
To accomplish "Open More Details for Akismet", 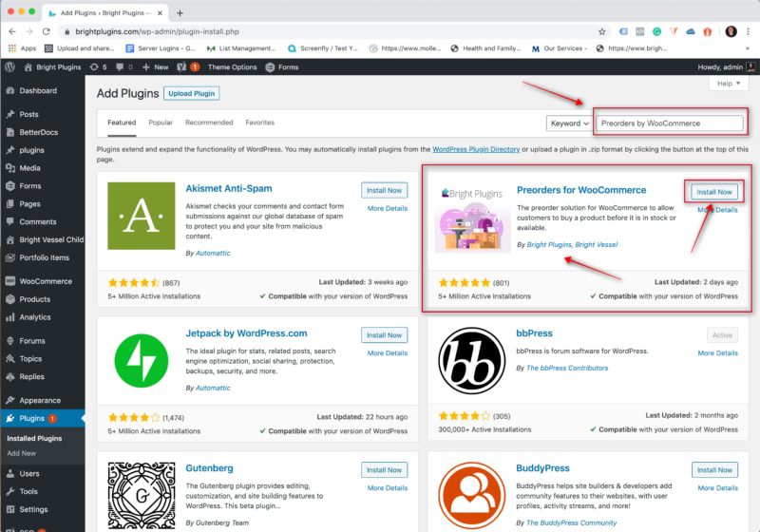I will point(388,208).
